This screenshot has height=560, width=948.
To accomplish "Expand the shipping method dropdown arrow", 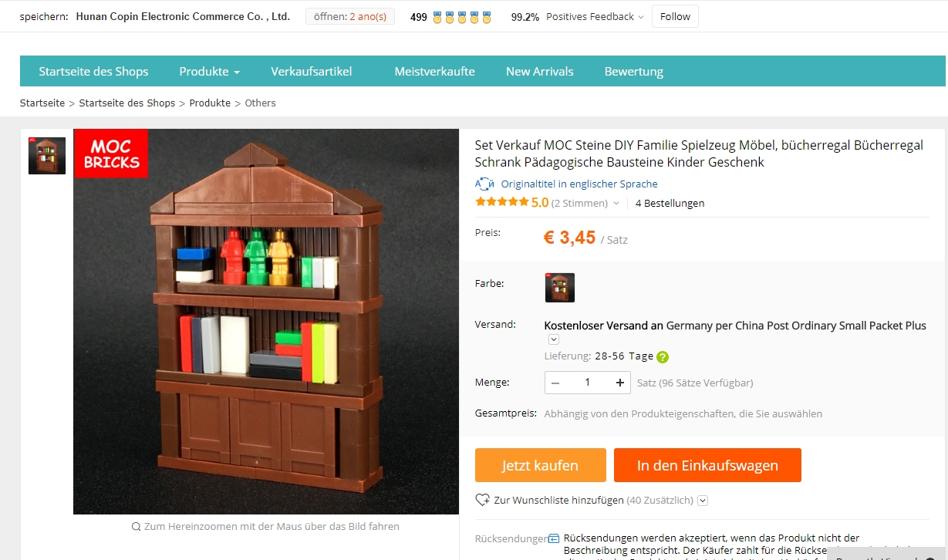I will [554, 339].
